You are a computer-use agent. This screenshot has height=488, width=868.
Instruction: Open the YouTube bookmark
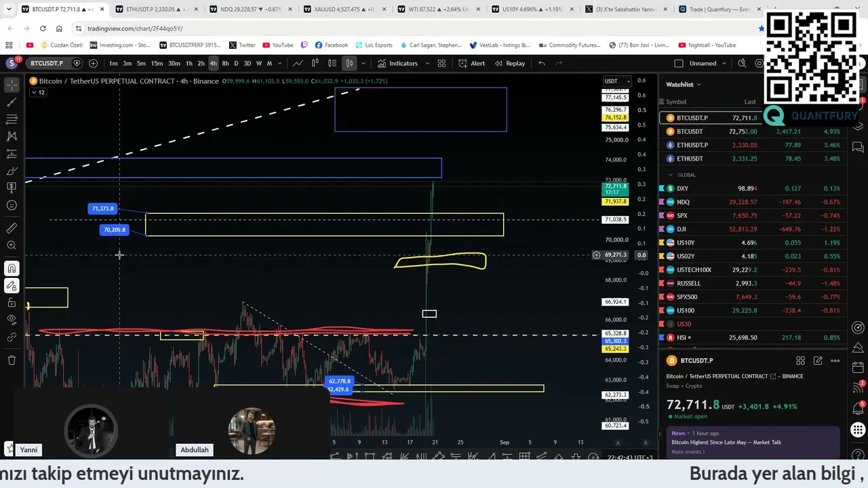(277, 45)
